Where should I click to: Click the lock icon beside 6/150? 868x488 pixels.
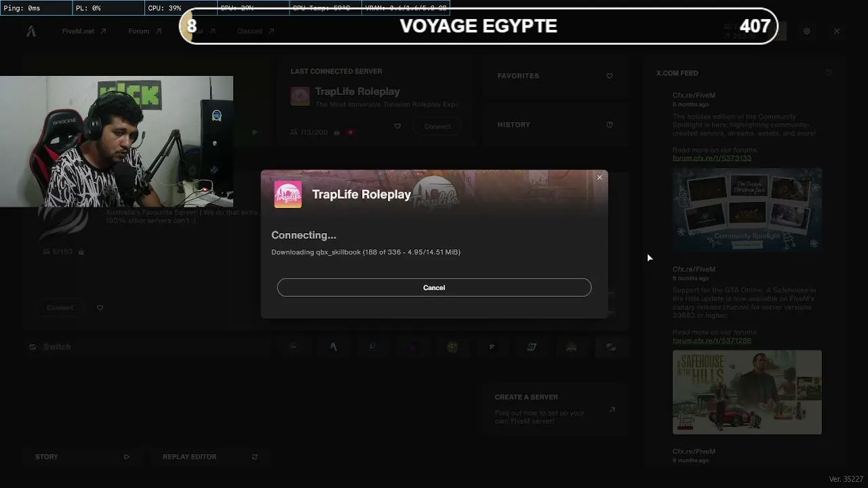[x=81, y=252]
